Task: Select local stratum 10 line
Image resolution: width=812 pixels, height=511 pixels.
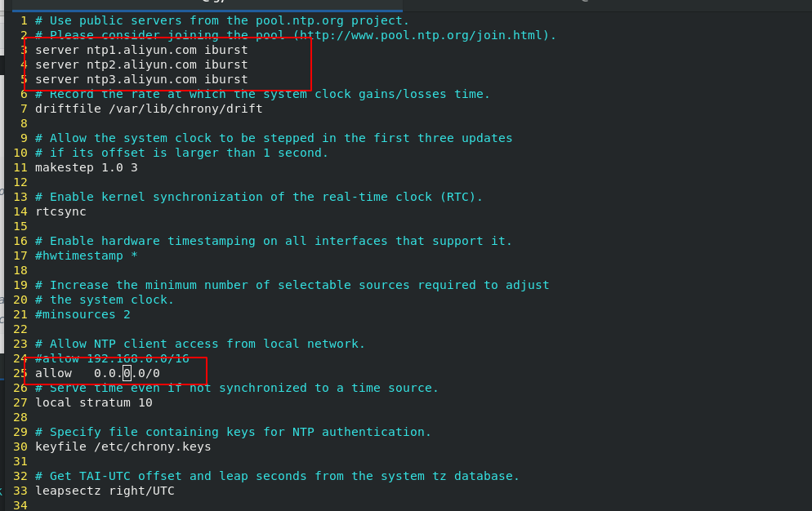Action: pos(94,402)
